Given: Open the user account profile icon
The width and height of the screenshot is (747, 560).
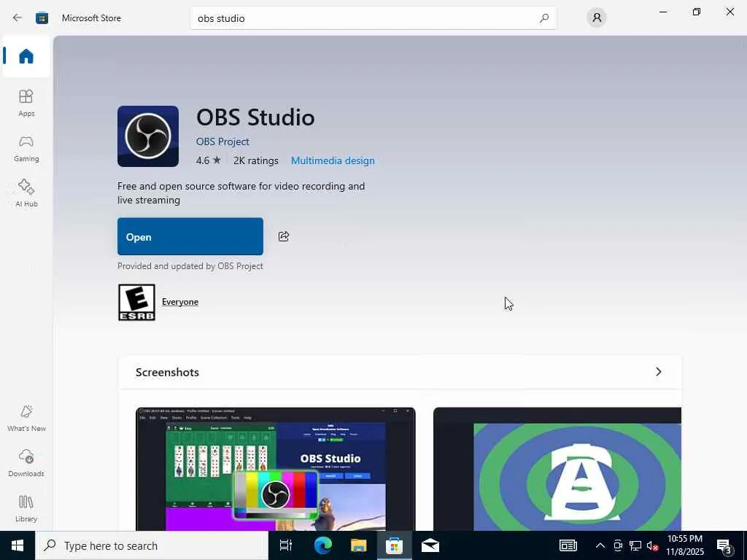Looking at the screenshot, I should point(597,18).
